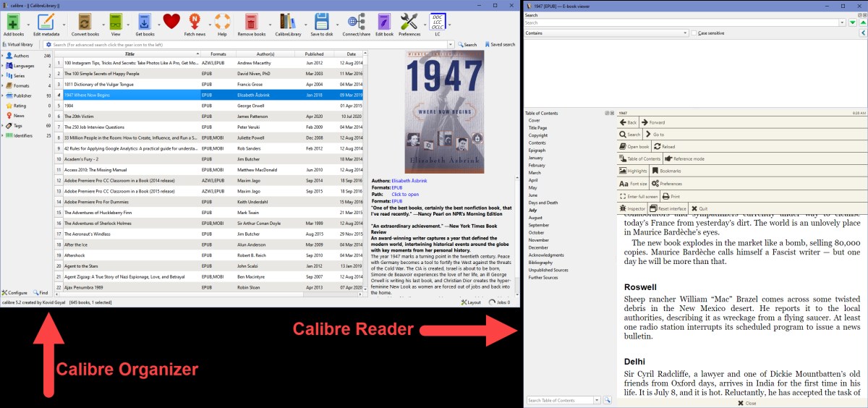Open Help via the lifebuoy icon
Image resolution: width=868 pixels, height=408 pixels.
[222, 22]
